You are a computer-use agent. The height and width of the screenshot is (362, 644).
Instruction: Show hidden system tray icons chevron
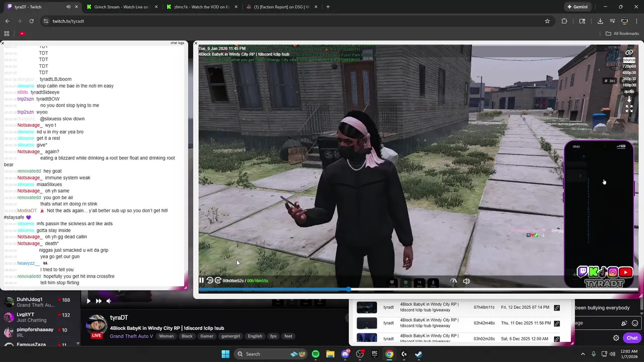(583, 354)
